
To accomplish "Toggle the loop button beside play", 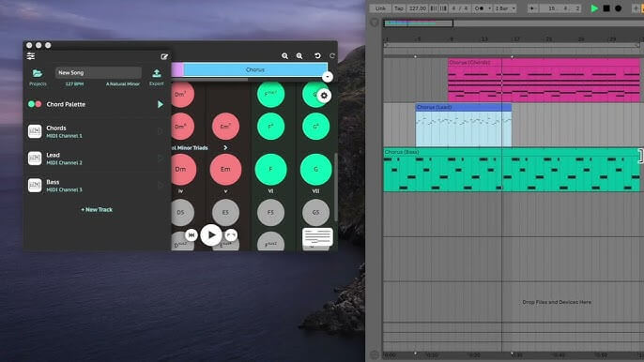I will (231, 234).
